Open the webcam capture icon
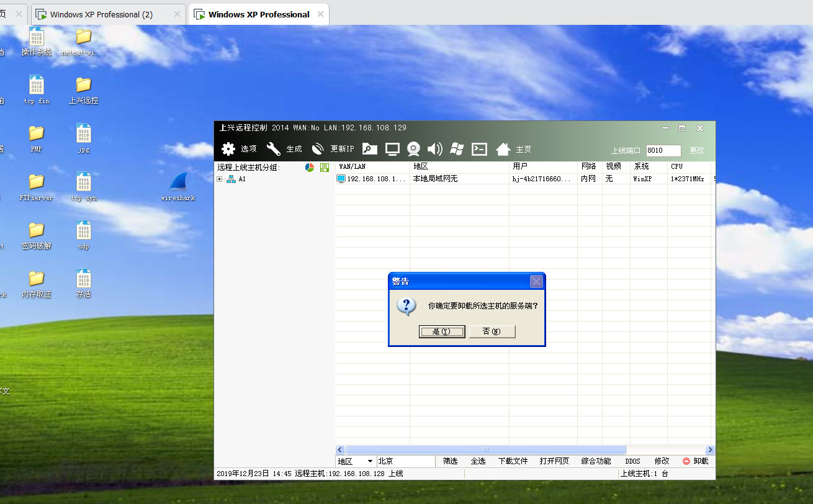Screen dimensions: 813x504 [x=414, y=149]
